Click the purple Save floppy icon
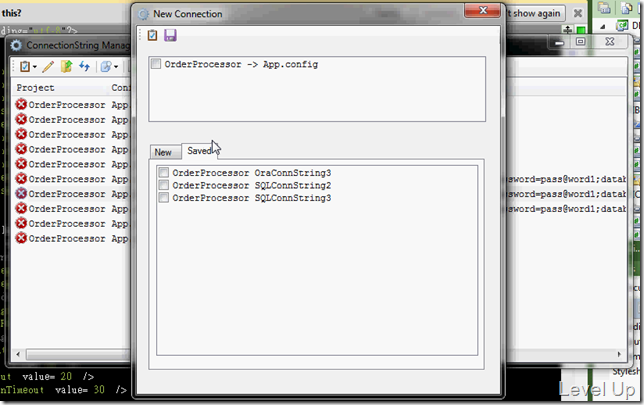Viewport: 644px width, 405px height. tap(170, 35)
